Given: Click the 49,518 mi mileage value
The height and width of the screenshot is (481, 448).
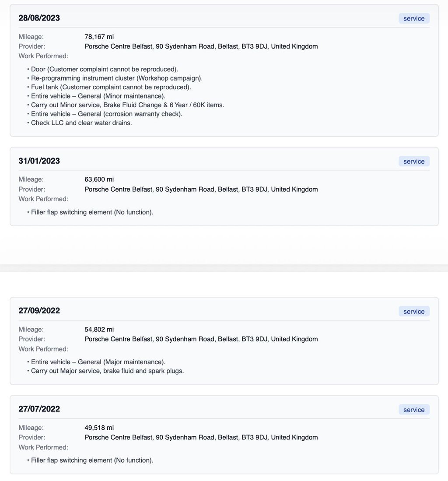Looking at the screenshot, I should (x=99, y=428).
